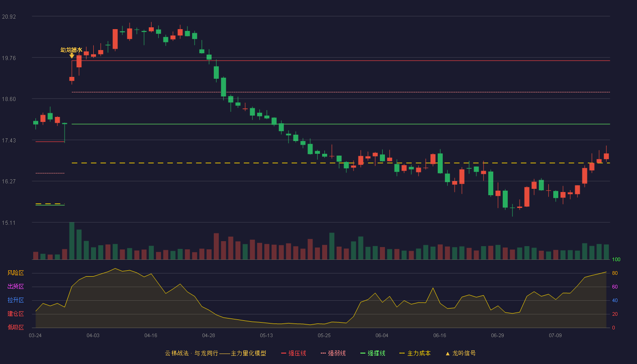Click the 04-28 date axis label

click(x=209, y=335)
